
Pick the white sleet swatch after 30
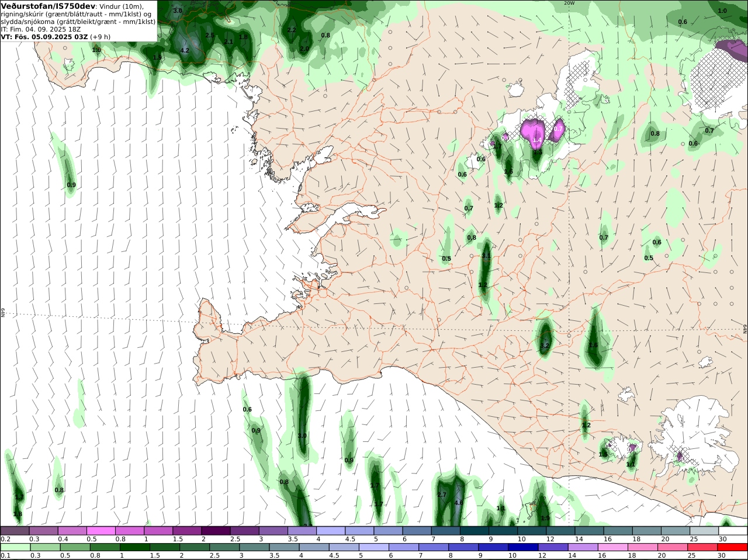point(733,531)
